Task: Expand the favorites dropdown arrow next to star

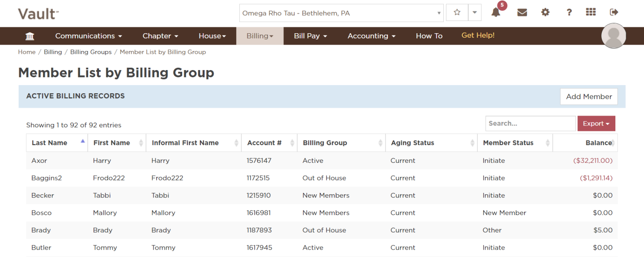Action: click(475, 13)
